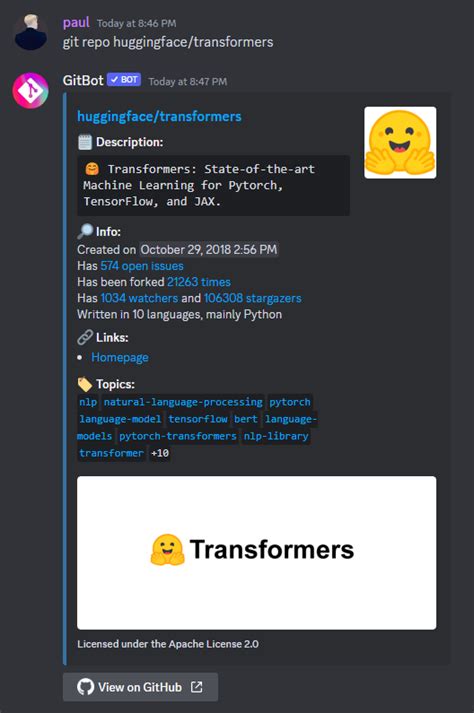
Task: Open the 1034 watchers link
Action: [139, 298]
